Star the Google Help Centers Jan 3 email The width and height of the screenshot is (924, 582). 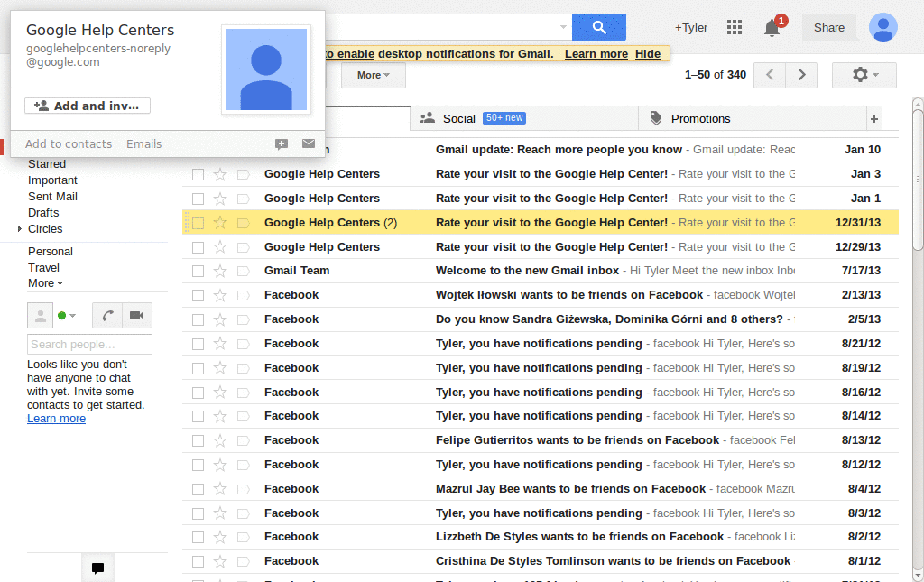pos(220,174)
